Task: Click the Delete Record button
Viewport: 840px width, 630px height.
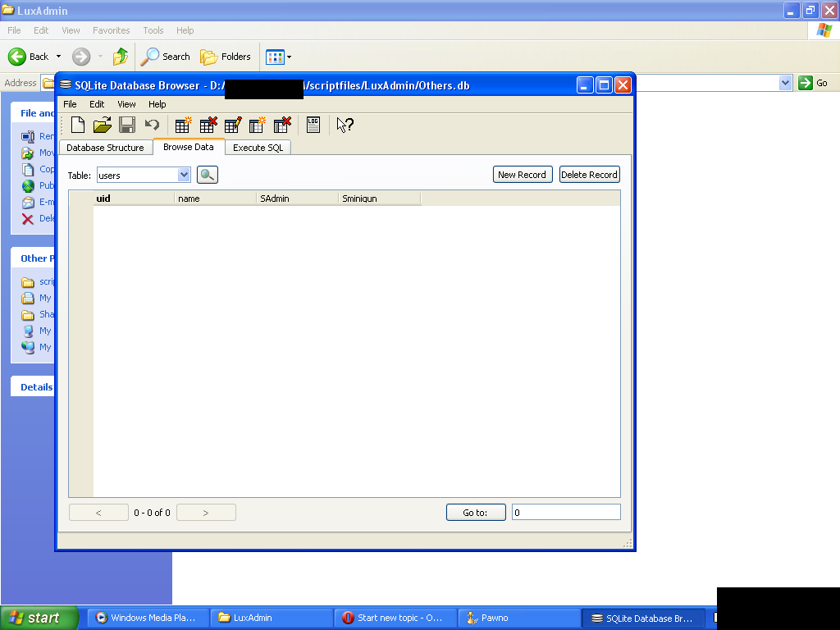Action: (x=589, y=175)
